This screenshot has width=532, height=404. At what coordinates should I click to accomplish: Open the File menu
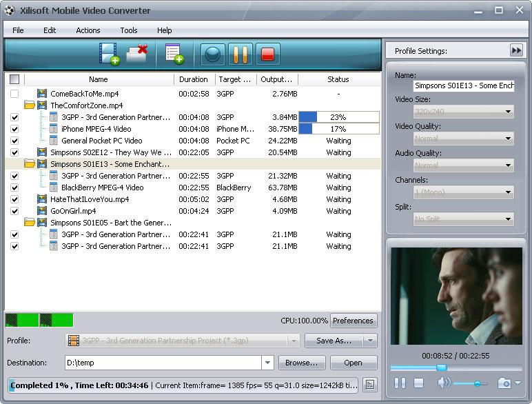coord(18,30)
